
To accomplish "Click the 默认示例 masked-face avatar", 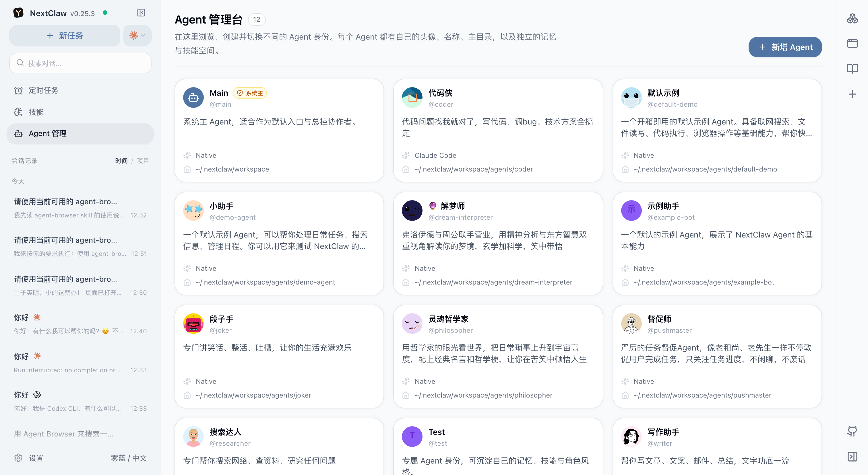I will pos(631,97).
